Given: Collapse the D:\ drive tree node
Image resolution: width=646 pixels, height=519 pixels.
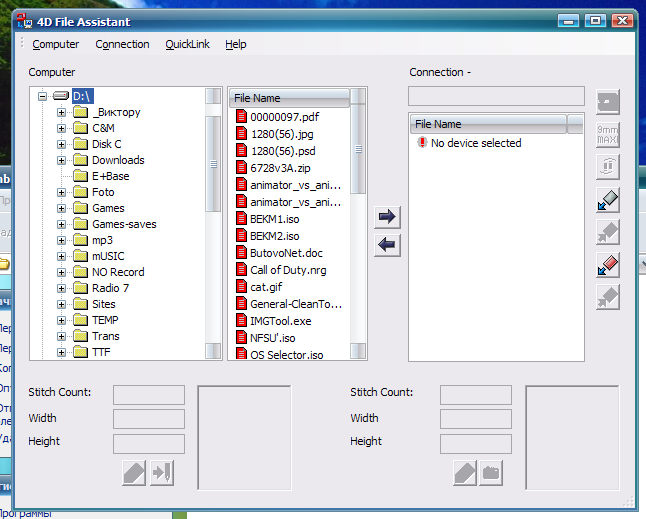Looking at the screenshot, I should coord(42,96).
